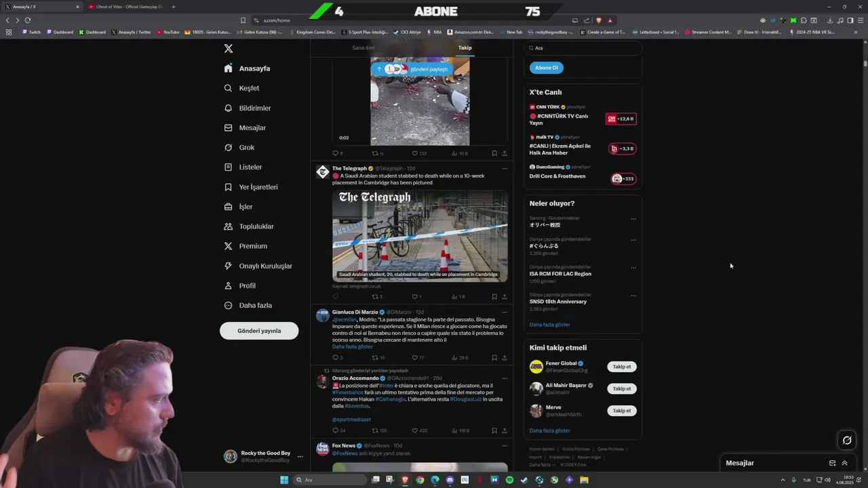Image resolution: width=868 pixels, height=488 pixels.
Task: Bookmark the Gianluca Di Marzio post
Action: [x=494, y=357]
